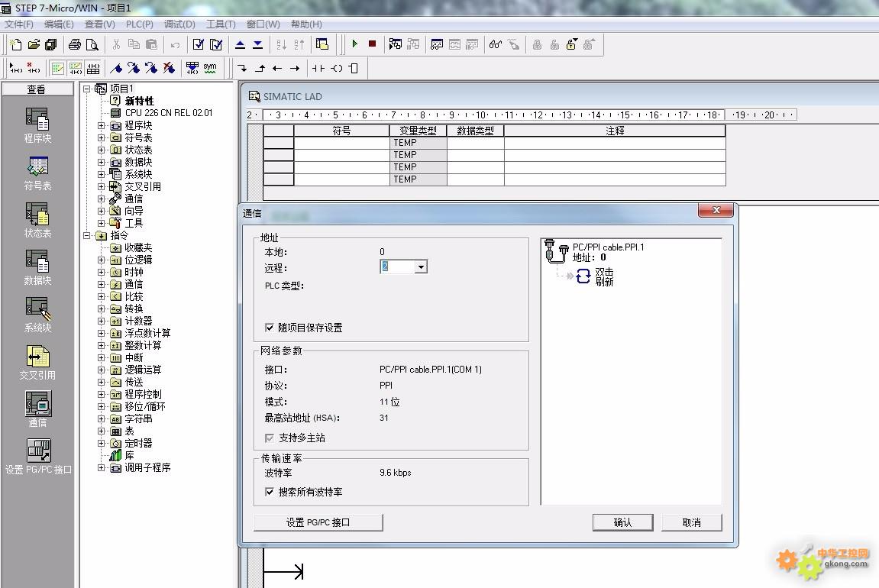This screenshot has width=879, height=588.
Task: Select the 新特性 item in the project tree
Action: click(x=140, y=101)
